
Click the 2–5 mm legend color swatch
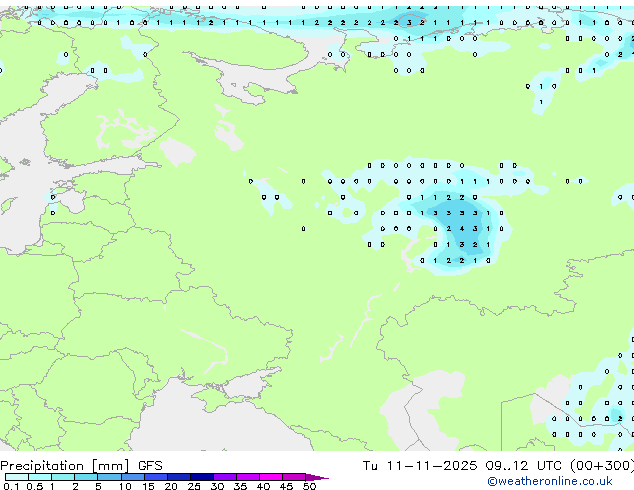(x=86, y=477)
